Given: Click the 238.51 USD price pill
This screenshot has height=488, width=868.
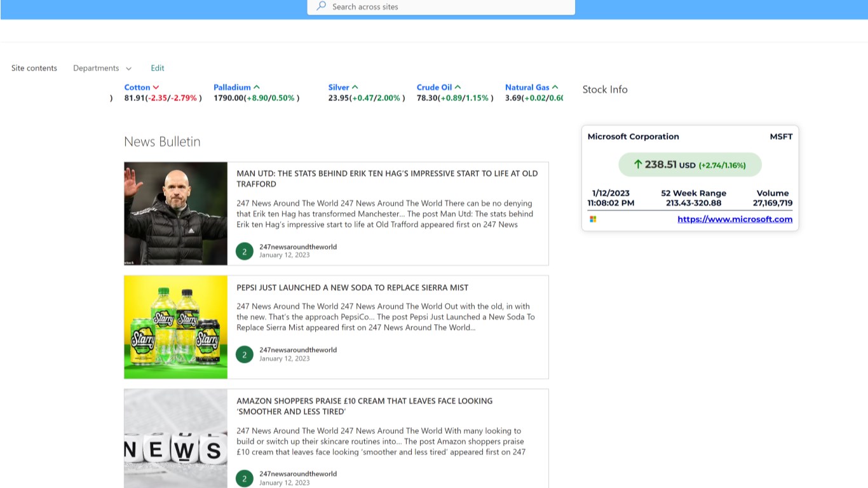Looking at the screenshot, I should coord(690,165).
